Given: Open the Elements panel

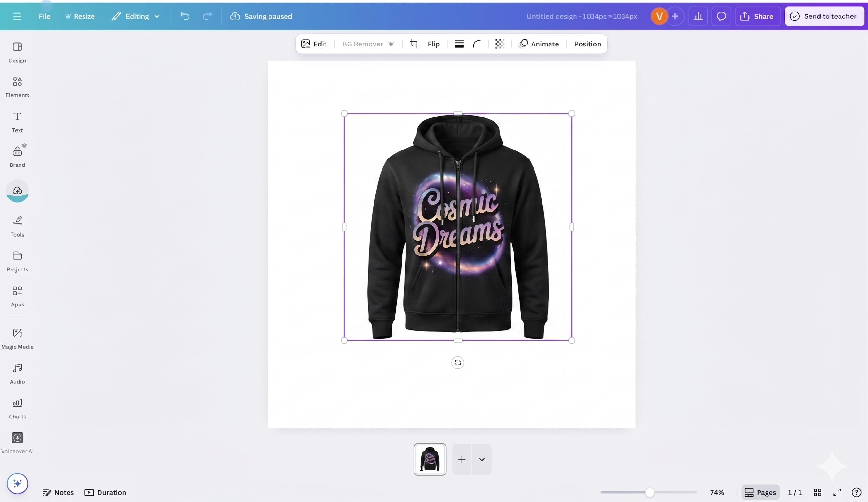Looking at the screenshot, I should point(17,87).
